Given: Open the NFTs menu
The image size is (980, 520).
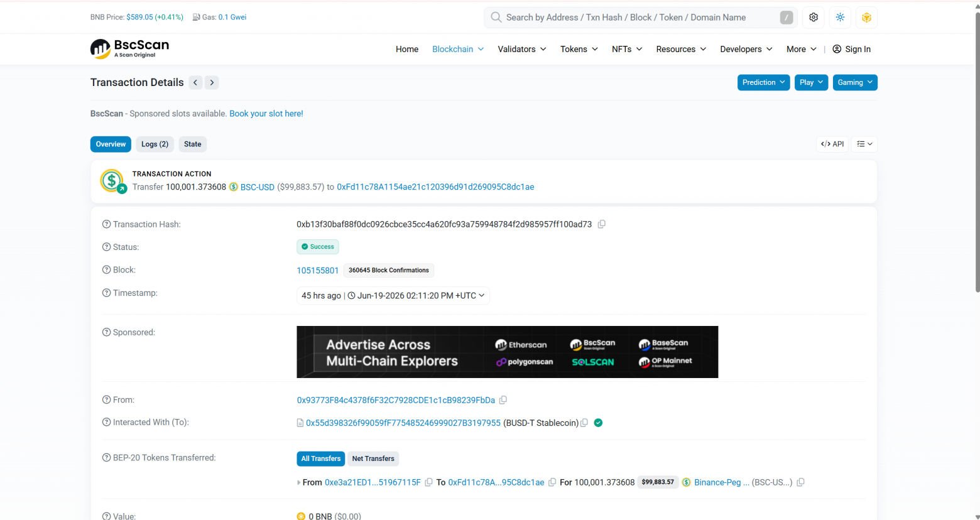Looking at the screenshot, I should pos(627,49).
